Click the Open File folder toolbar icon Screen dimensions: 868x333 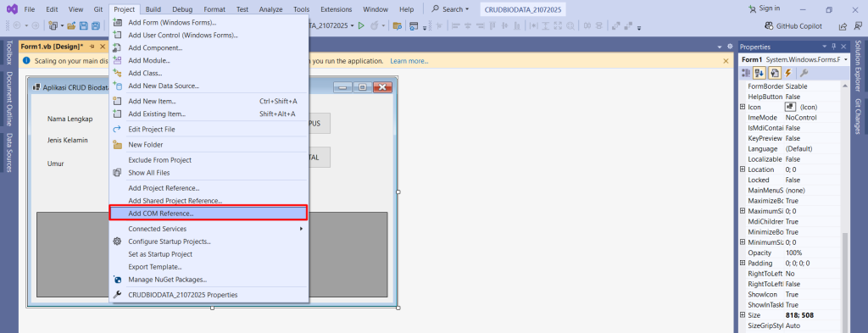[71, 25]
